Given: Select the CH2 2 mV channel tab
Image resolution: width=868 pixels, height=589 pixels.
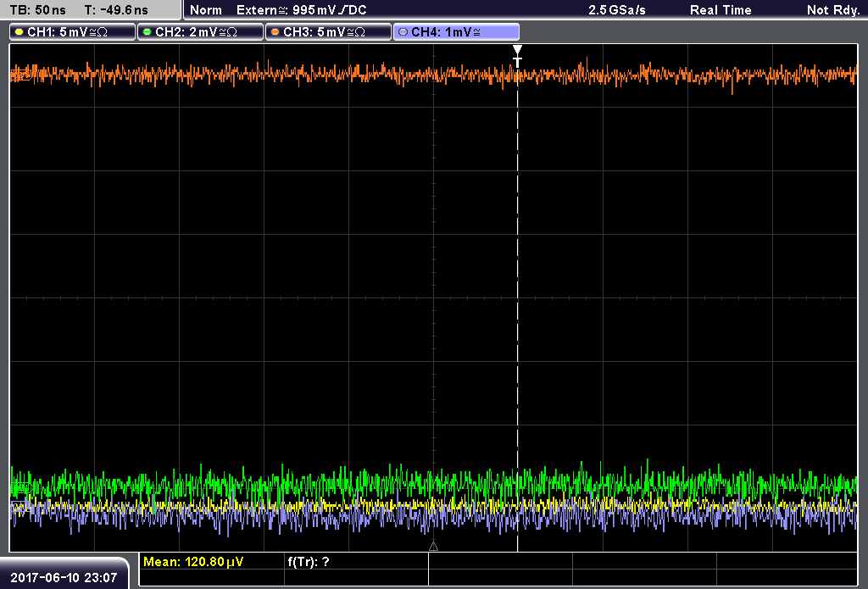Looking at the screenshot, I should [200, 32].
